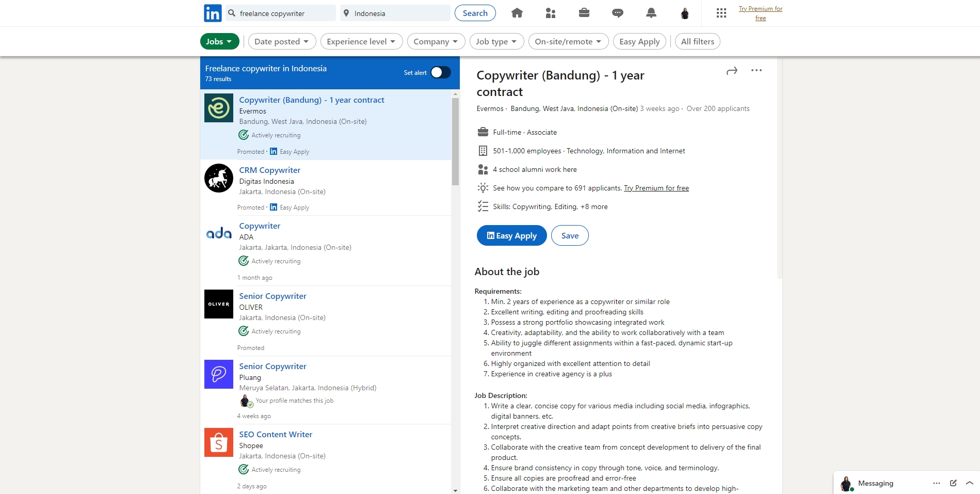
Task: Toggle the Easy Apply filter
Action: click(x=639, y=41)
